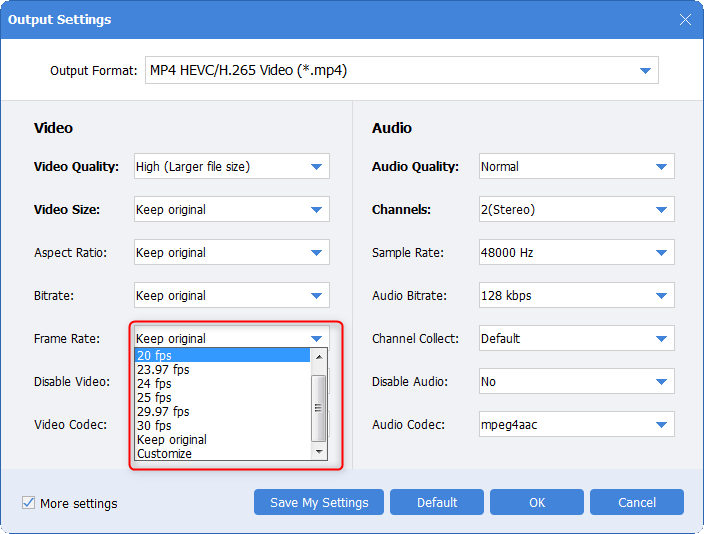Select 20 fps from frame rate list

[223, 355]
